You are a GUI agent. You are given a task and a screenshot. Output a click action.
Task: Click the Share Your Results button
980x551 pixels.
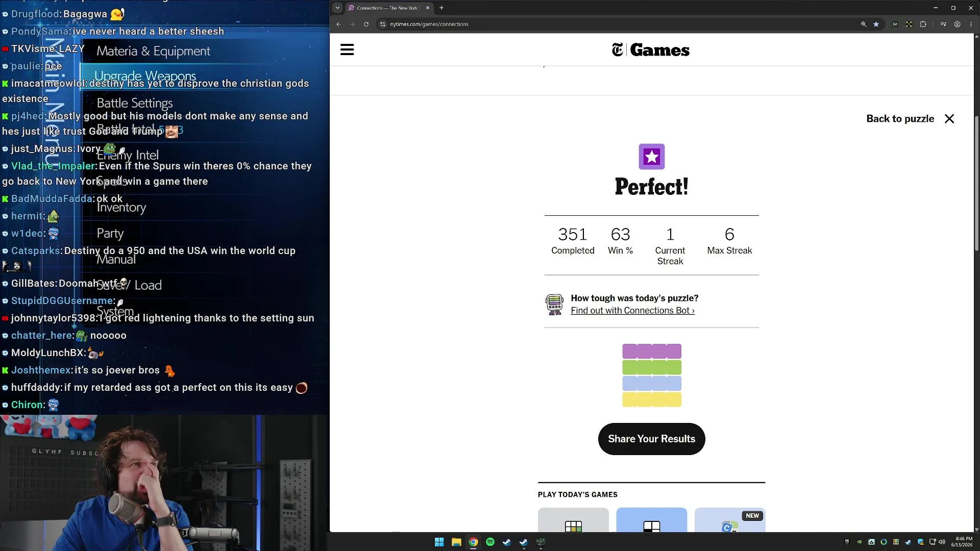[x=652, y=439]
